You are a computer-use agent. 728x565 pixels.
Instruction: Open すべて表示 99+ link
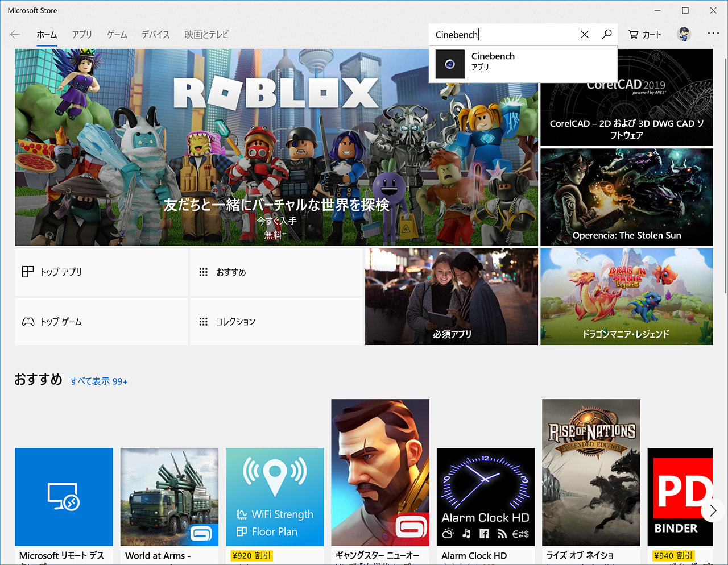[x=99, y=381]
